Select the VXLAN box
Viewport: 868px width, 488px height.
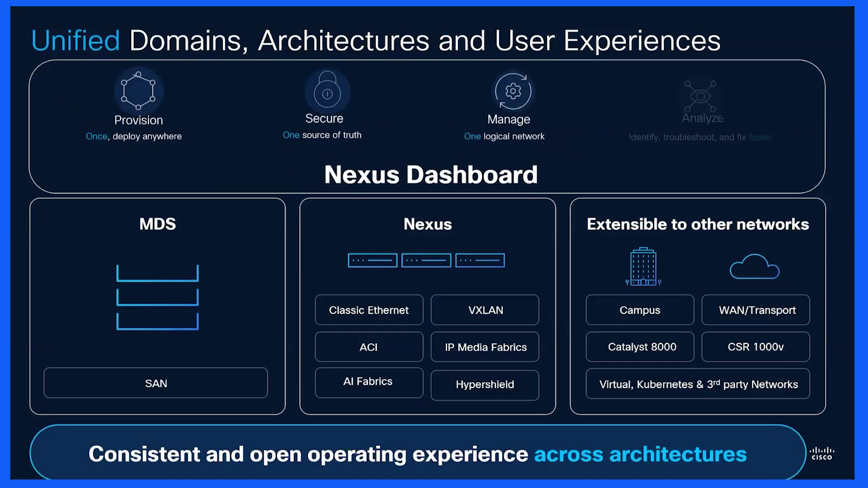[x=485, y=310]
